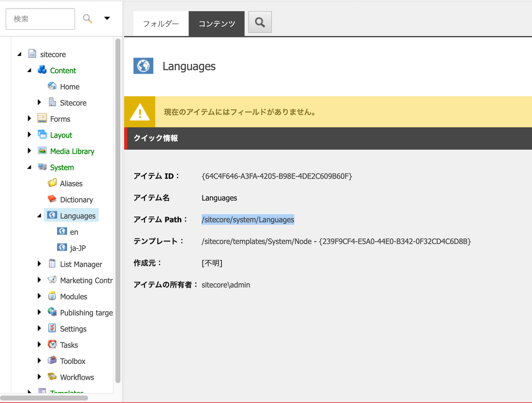Click the Aliases folder icon
Image resolution: width=532 pixels, height=403 pixels.
(52, 183)
